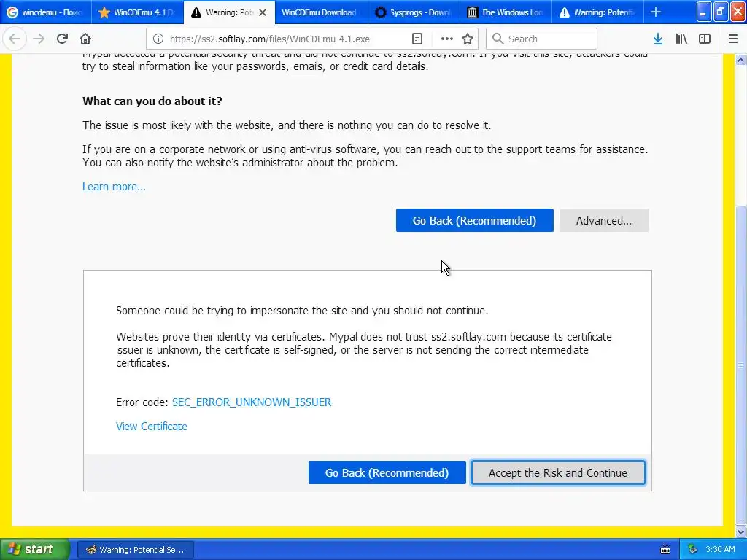
Task: Open a new tab with plus icon
Action: [656, 12]
